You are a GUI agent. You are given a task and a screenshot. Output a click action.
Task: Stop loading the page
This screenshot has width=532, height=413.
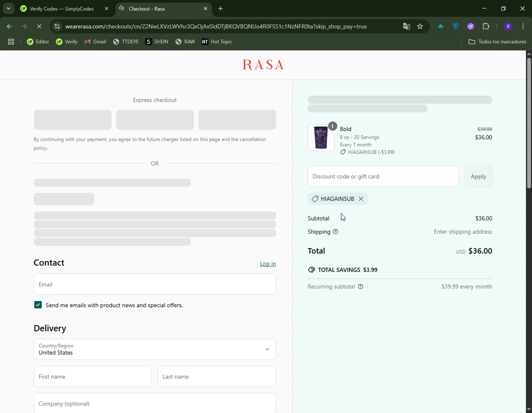point(39,26)
